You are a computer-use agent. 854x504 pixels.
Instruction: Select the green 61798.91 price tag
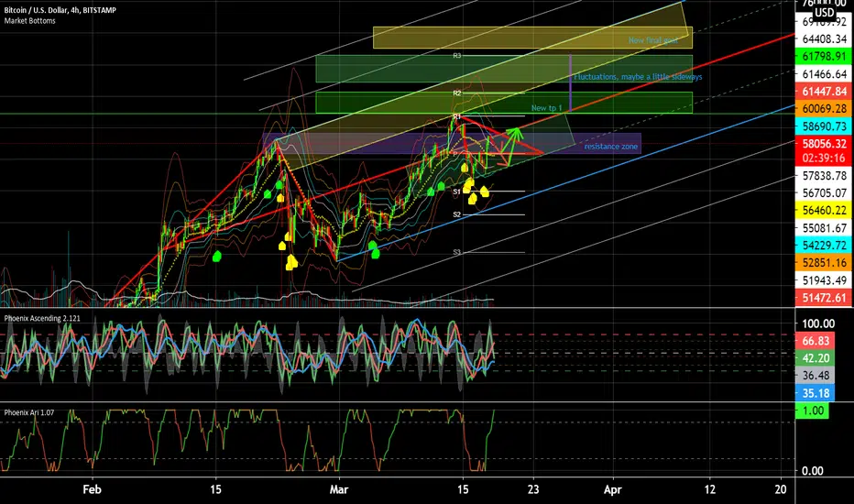(824, 56)
